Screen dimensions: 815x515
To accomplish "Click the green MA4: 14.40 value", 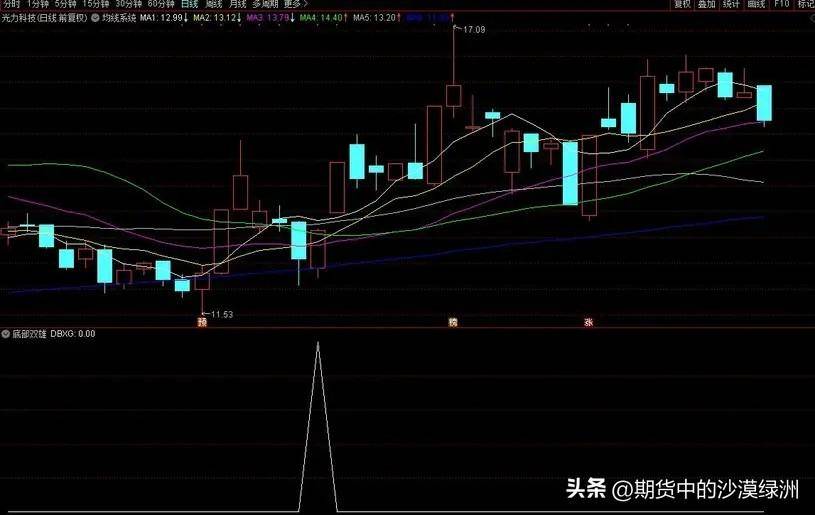I will [x=324, y=18].
